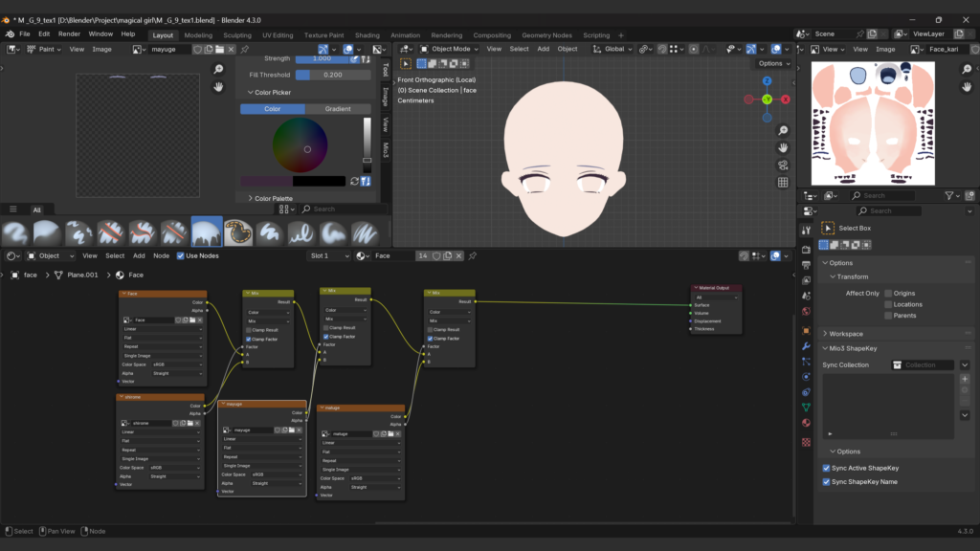
Task: Adjust the Fill Threshold slider
Action: [x=333, y=74]
